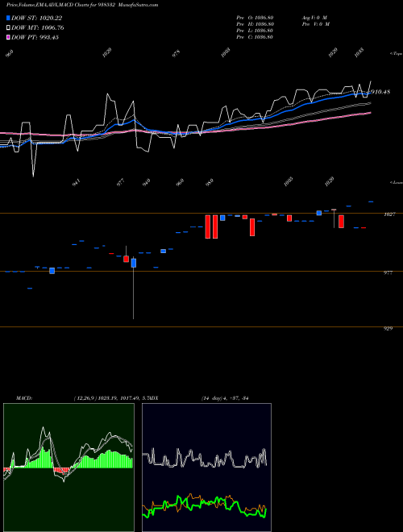Click the 1027 price level label

point(390,214)
